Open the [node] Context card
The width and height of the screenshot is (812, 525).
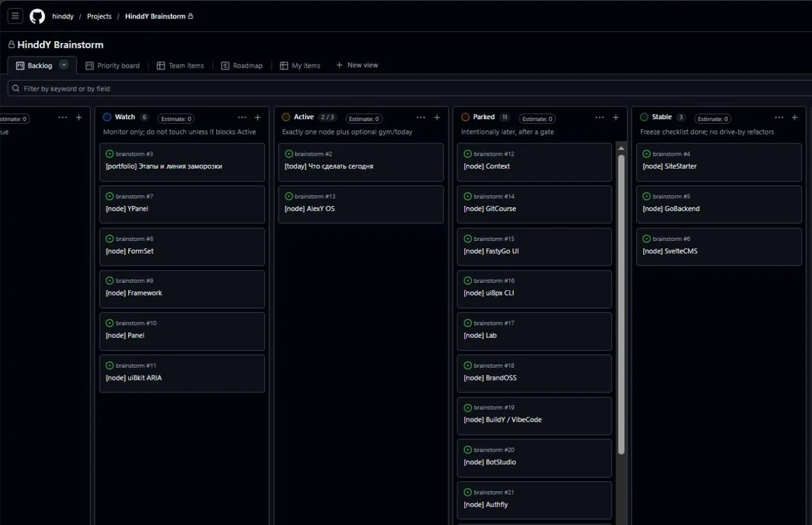tap(534, 162)
